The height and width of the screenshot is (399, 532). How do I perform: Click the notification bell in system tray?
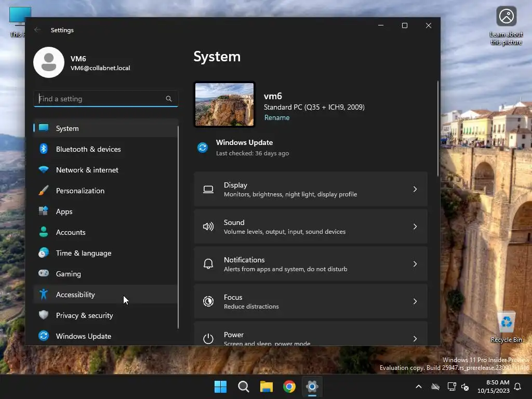tap(518, 387)
